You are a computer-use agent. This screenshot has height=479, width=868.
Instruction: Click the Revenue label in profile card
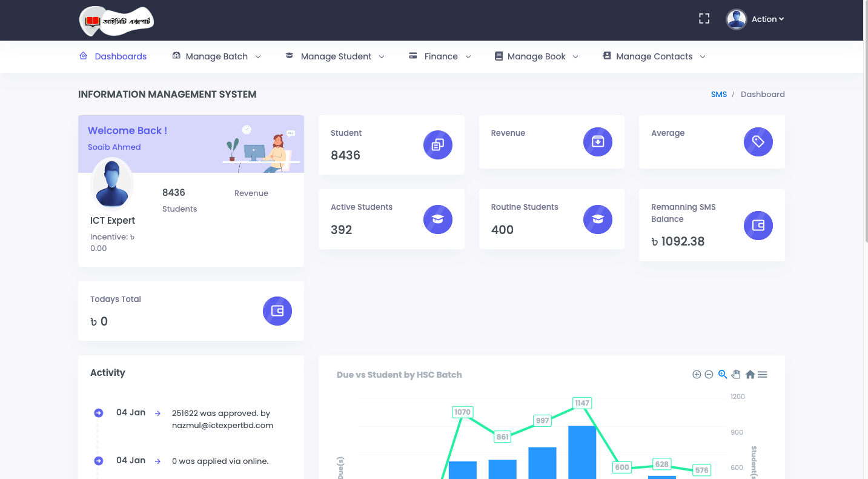[x=251, y=193]
